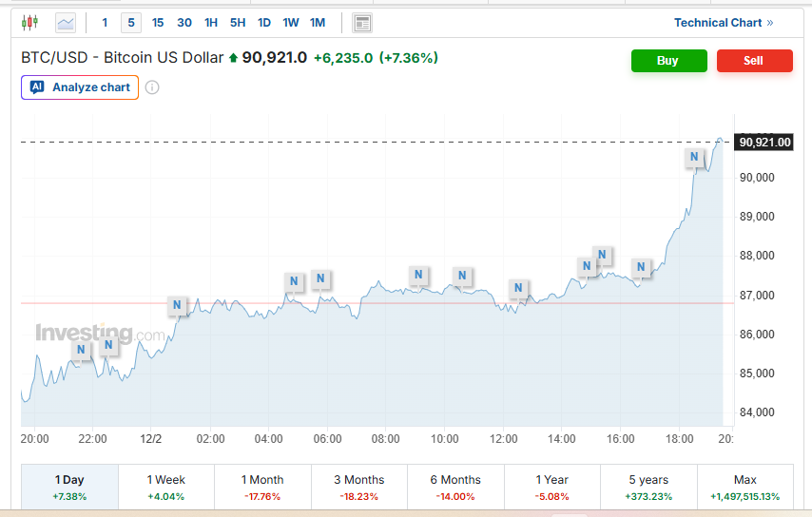The image size is (812, 517).
Task: Click the Analyze chart AI button
Action: [80, 87]
